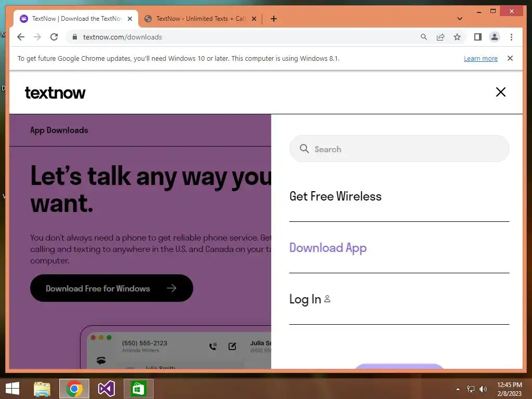The height and width of the screenshot is (399, 532).
Task: View site info via the lock icon
Action: pos(75,37)
